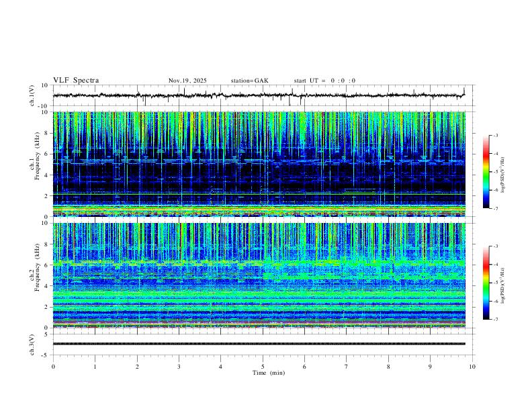The image size is (532, 411).
Task: Click the lower 'log(PSD)(V²/Hz)' colorbar label
Action: click(x=502, y=285)
